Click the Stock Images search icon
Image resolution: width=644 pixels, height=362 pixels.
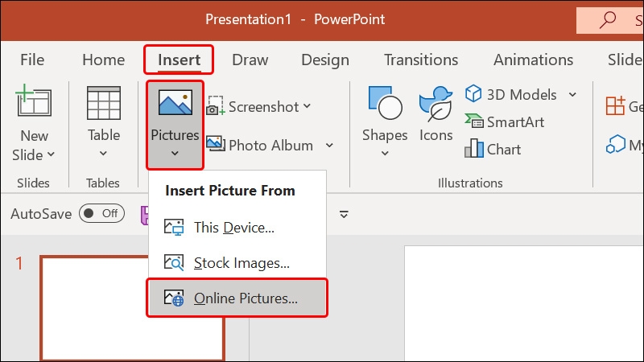click(x=174, y=262)
